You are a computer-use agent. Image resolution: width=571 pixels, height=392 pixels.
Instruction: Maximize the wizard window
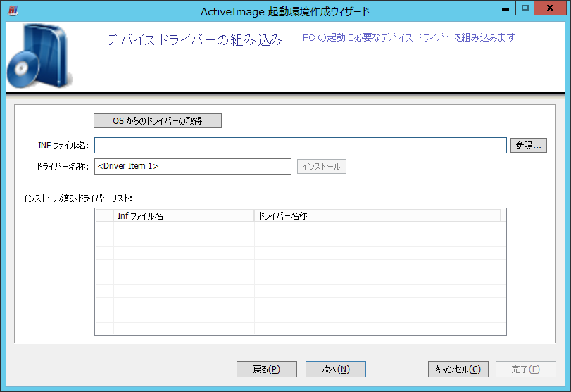[x=525, y=8]
